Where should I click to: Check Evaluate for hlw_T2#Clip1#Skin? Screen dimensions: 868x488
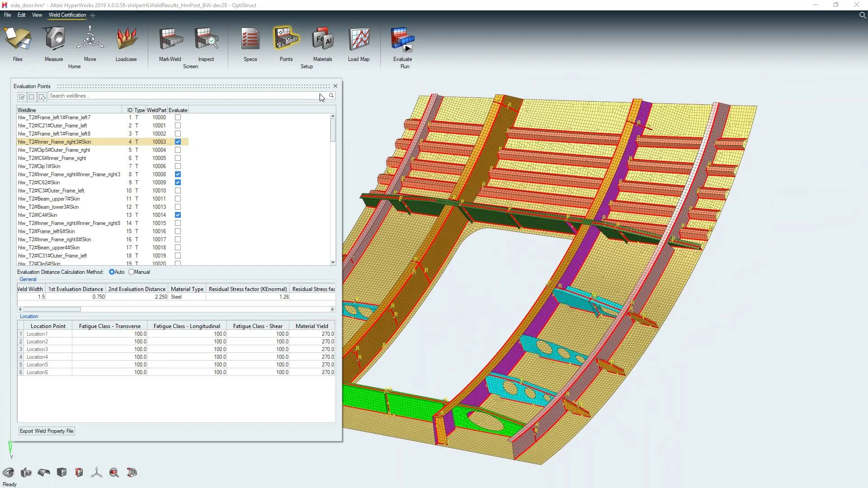178,166
